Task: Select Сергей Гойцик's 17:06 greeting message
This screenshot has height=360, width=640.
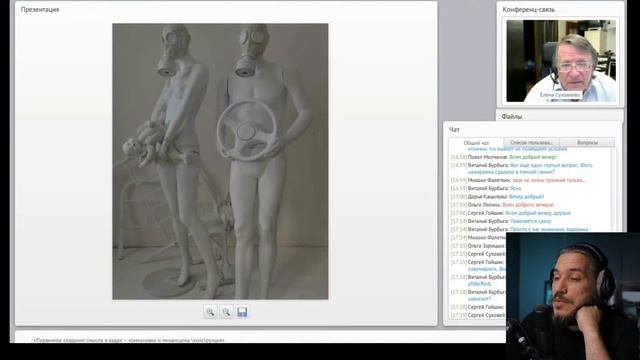Action: pos(511,213)
